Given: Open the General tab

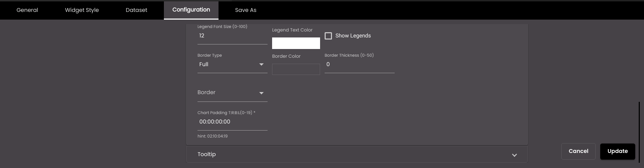Looking at the screenshot, I should click(x=27, y=10).
